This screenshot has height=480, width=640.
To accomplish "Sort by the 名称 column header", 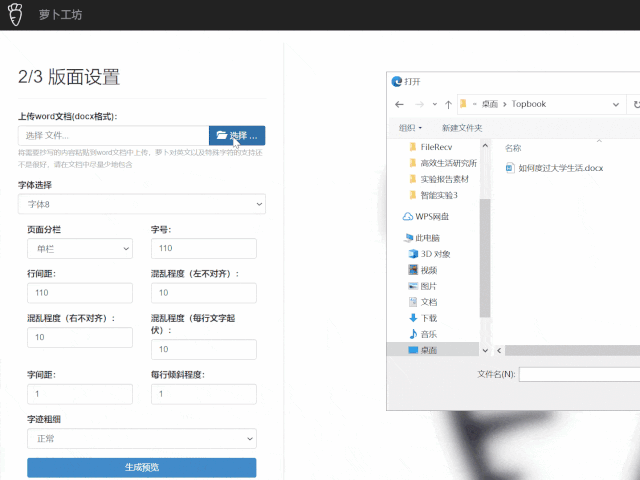I will click(513, 148).
